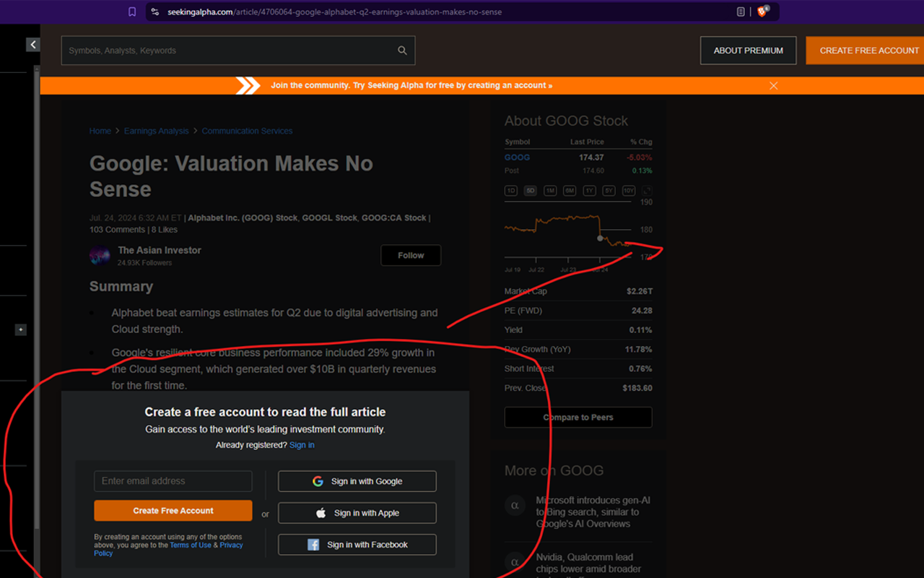Select the 10Y chart range
Image resolution: width=924 pixels, height=578 pixels.
coord(628,190)
